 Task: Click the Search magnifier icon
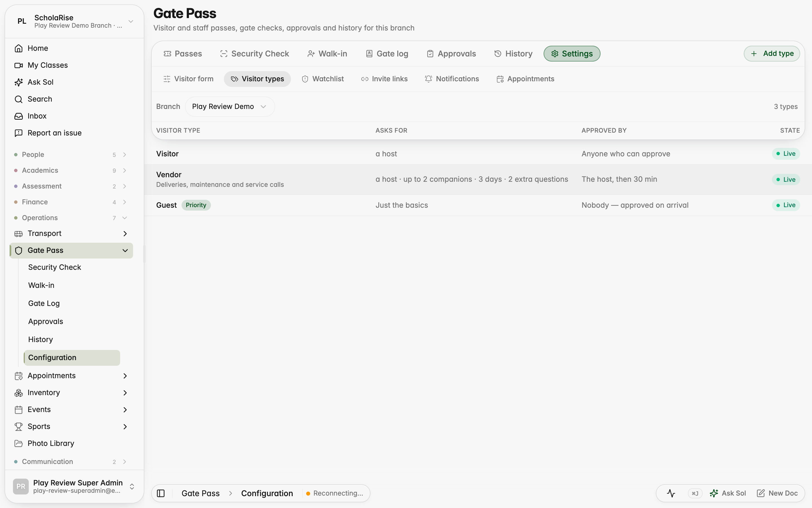click(18, 99)
